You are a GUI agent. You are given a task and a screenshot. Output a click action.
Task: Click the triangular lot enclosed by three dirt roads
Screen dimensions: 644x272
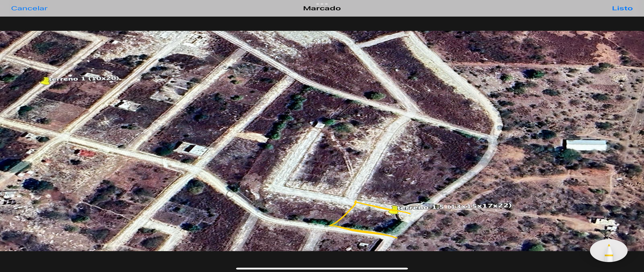[x=322, y=161]
